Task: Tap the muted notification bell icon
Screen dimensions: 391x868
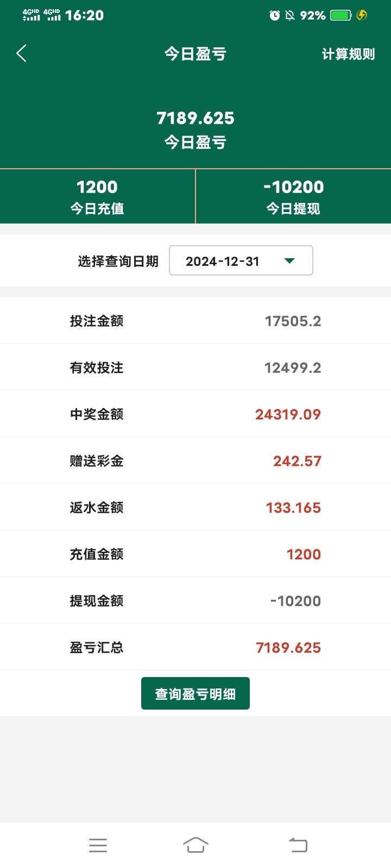Action: pos(290,15)
